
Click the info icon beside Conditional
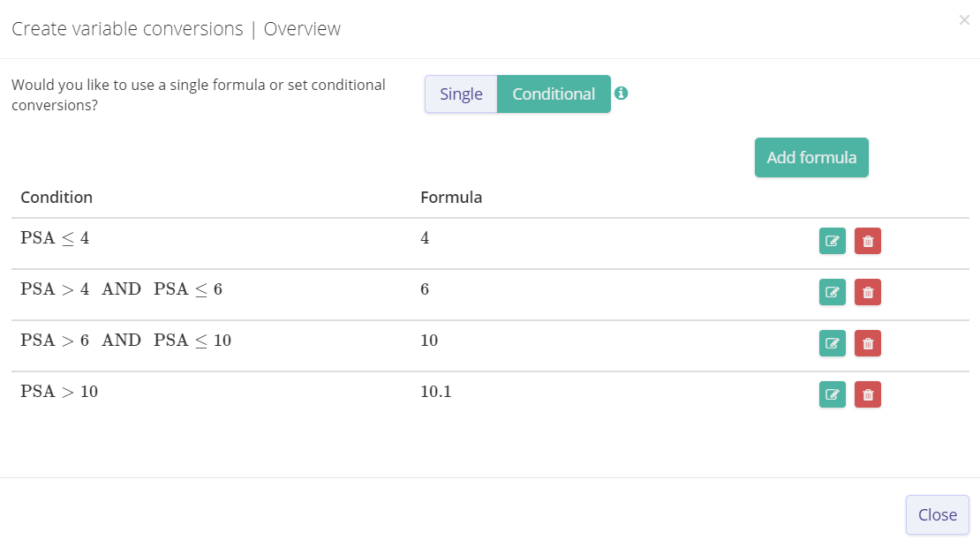(x=622, y=94)
